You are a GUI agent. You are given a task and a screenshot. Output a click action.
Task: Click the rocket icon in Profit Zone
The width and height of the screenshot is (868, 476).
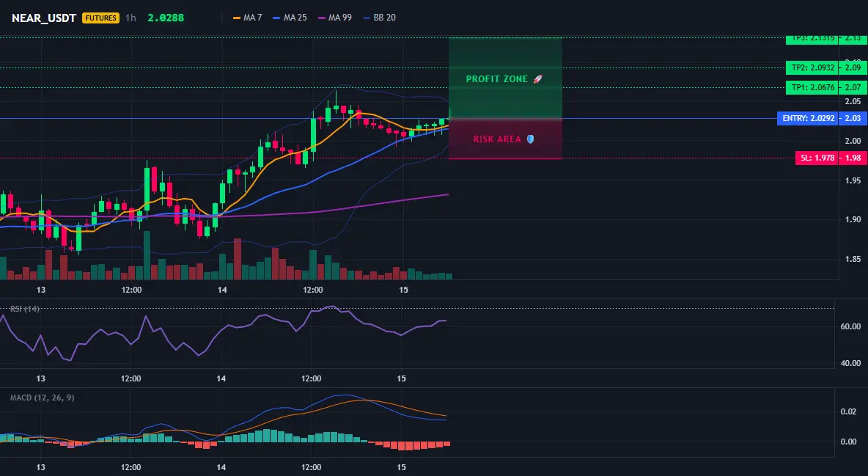[537, 79]
